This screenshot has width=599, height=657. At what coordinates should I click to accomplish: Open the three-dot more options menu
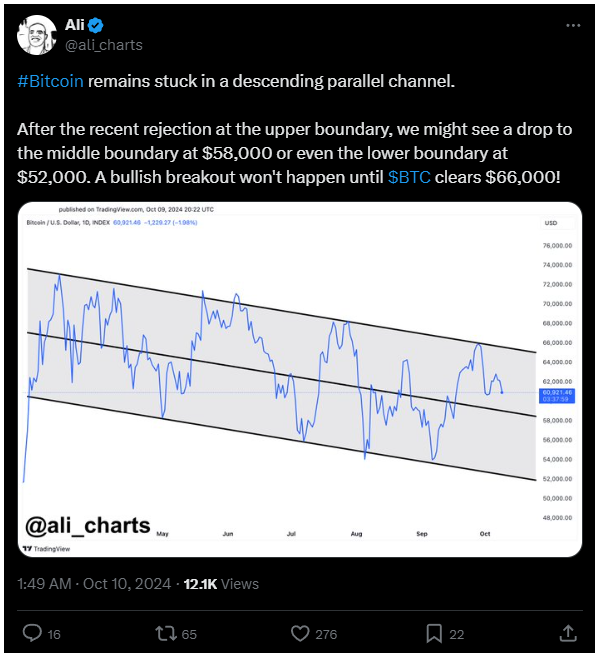click(x=573, y=26)
